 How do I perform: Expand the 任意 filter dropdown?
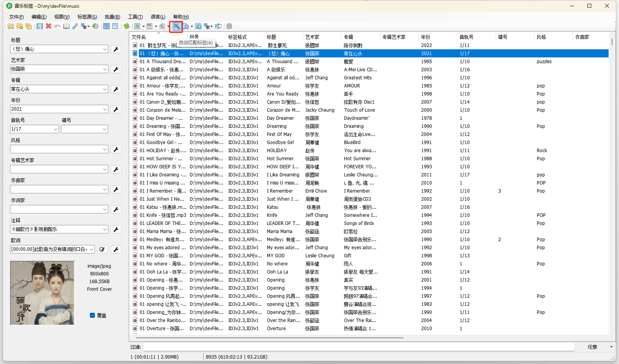(611, 347)
